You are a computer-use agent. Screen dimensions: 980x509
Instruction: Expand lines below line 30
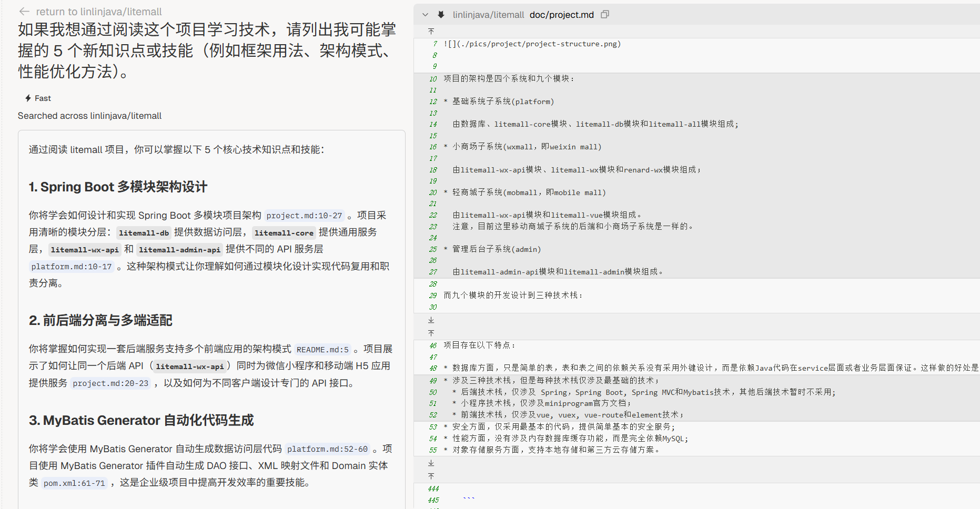pyautogui.click(x=431, y=320)
